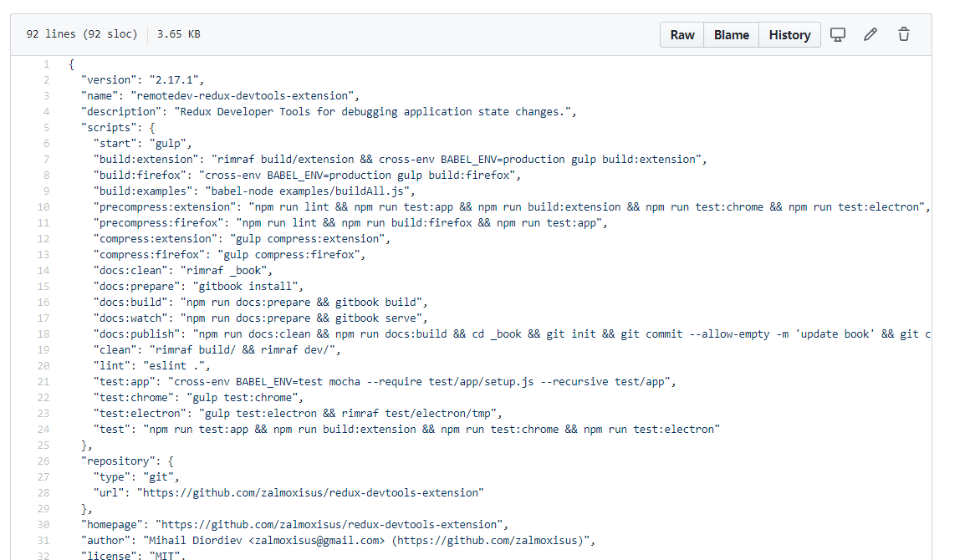Click the "docs:prepare" script line
The image size is (970, 560).
point(198,287)
